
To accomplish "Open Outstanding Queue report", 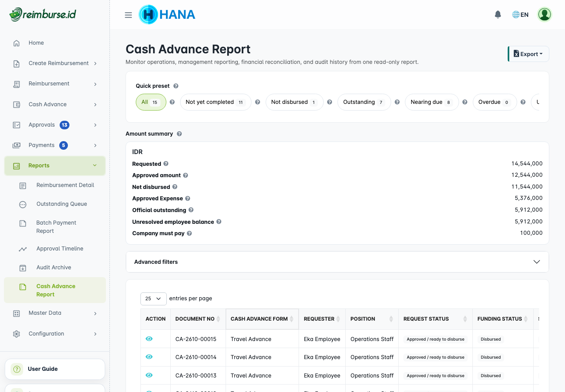I will coord(55,204).
